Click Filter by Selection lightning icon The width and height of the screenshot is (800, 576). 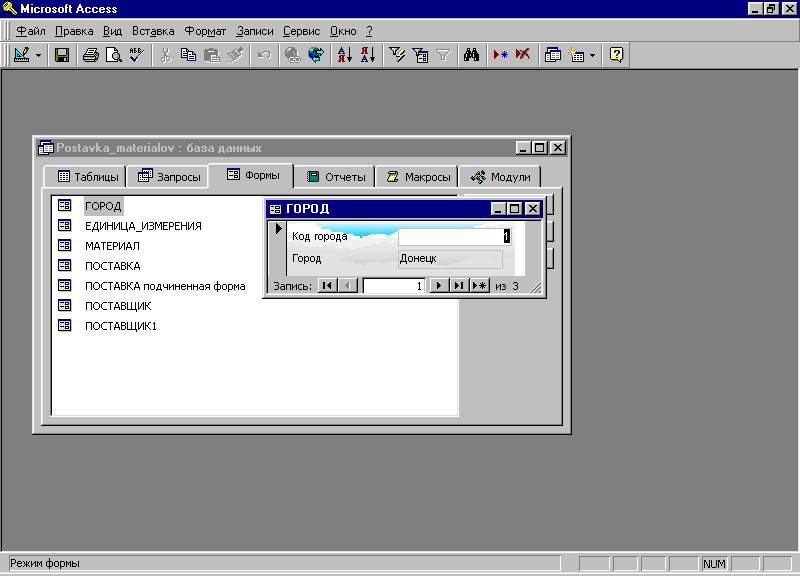(397, 55)
